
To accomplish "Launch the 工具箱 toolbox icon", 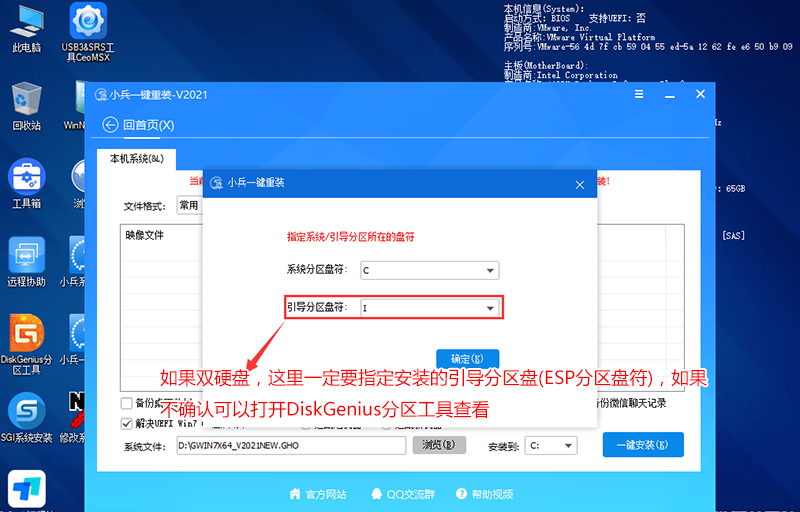I will tap(26, 184).
